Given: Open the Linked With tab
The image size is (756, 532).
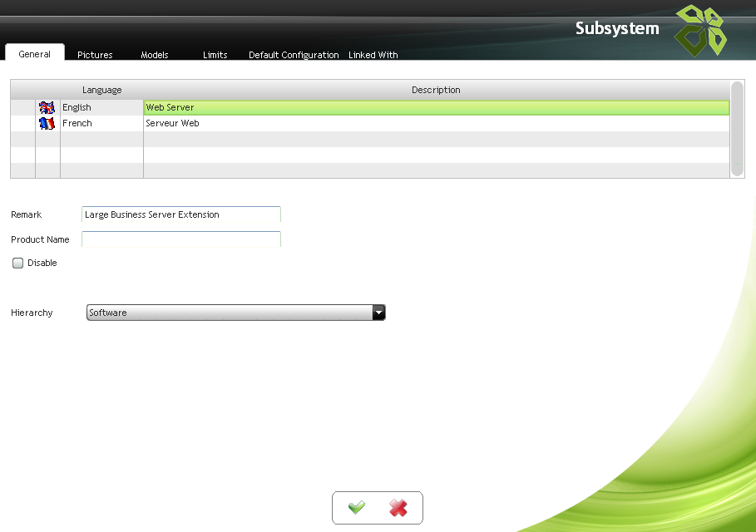Looking at the screenshot, I should 373,55.
